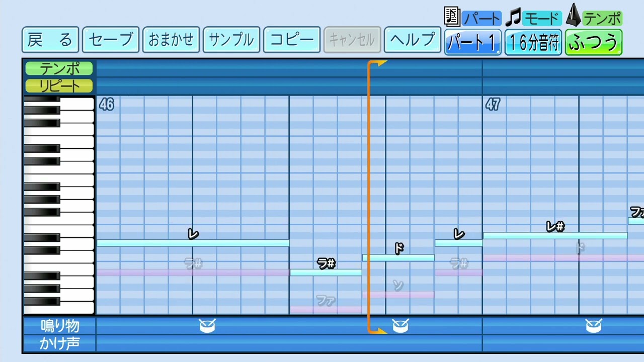Select the テンポ track label
Viewport: 644px width, 362px height.
[59, 68]
